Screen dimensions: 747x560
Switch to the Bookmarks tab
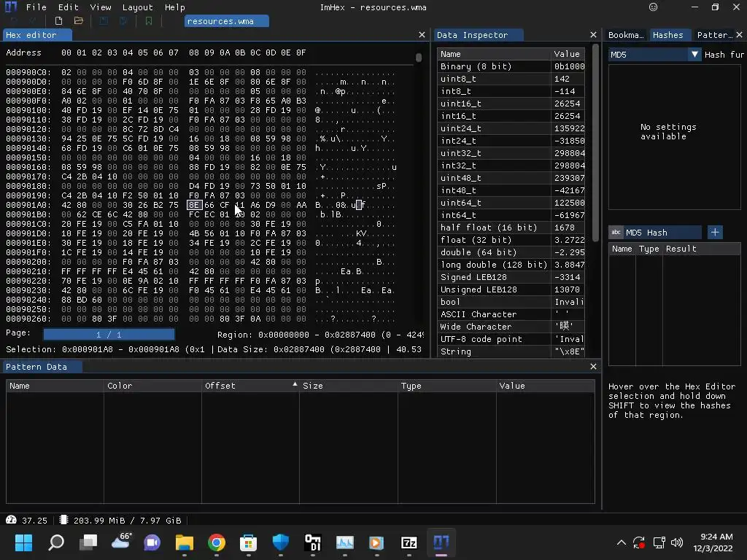coord(625,35)
